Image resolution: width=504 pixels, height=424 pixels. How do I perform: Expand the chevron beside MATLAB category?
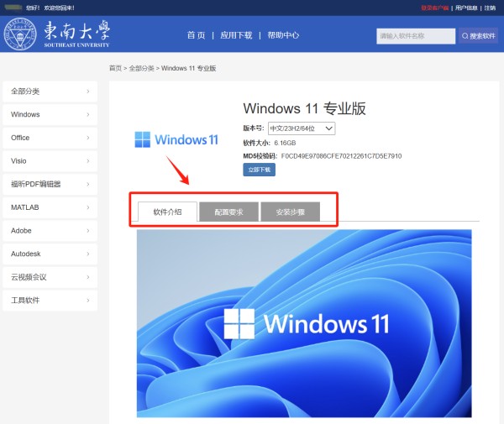pos(88,207)
